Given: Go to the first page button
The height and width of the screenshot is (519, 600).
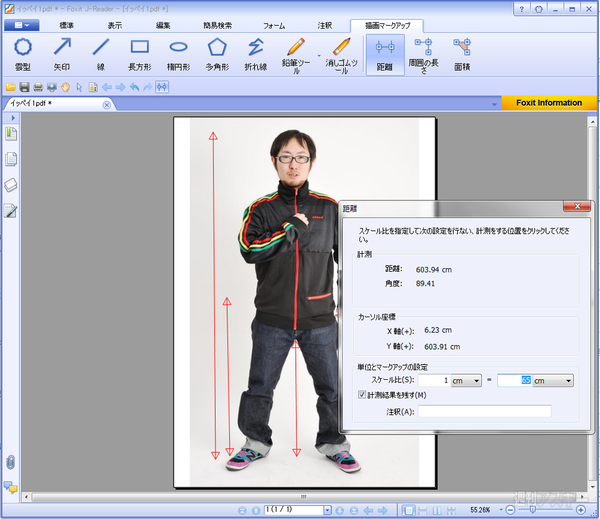Looking at the screenshot, I should click(x=242, y=511).
